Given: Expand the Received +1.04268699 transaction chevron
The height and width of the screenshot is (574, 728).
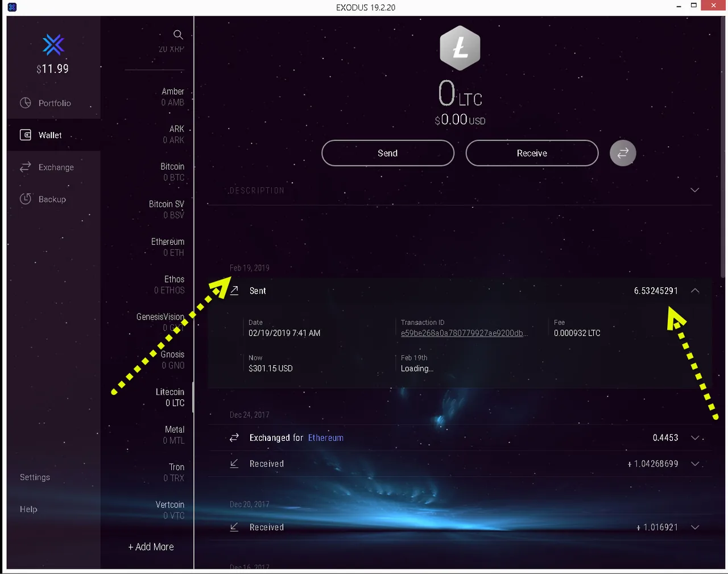Looking at the screenshot, I should (695, 464).
